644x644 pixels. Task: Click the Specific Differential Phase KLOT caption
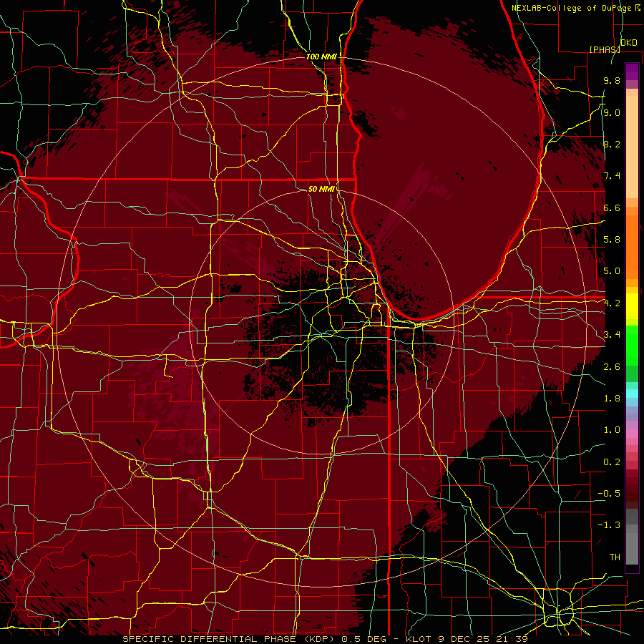coord(326,639)
